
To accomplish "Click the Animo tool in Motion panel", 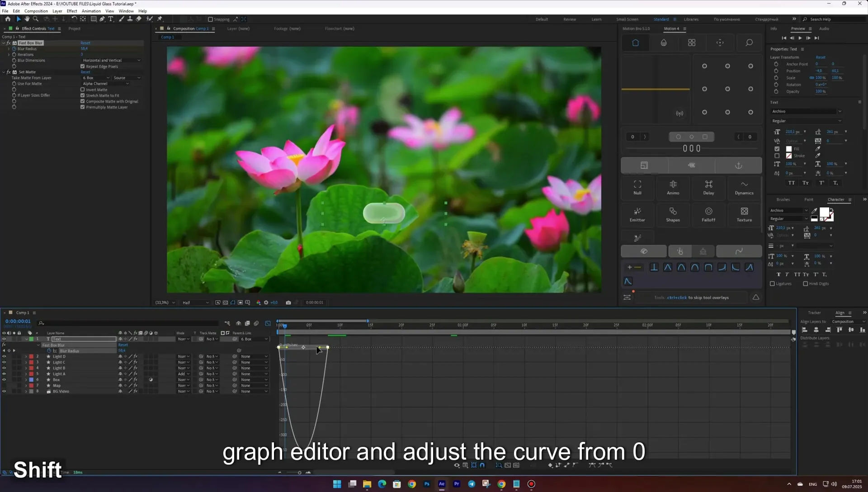I will coord(673,188).
